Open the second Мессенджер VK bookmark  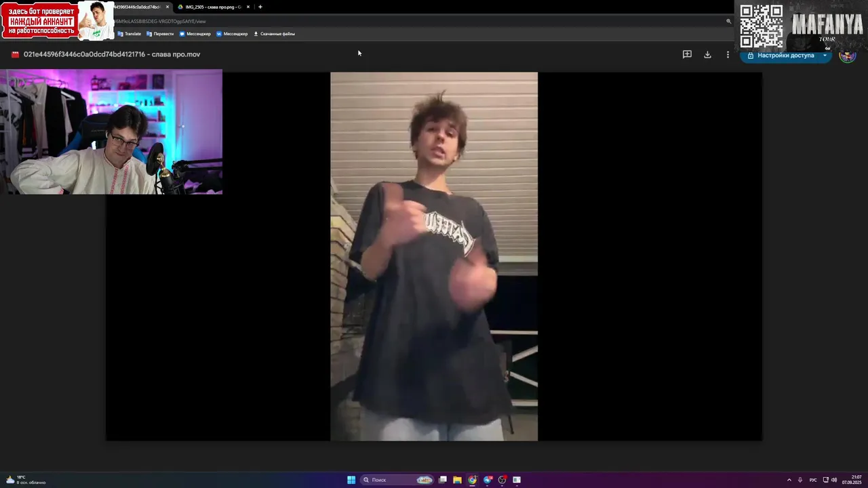pyautogui.click(x=233, y=33)
